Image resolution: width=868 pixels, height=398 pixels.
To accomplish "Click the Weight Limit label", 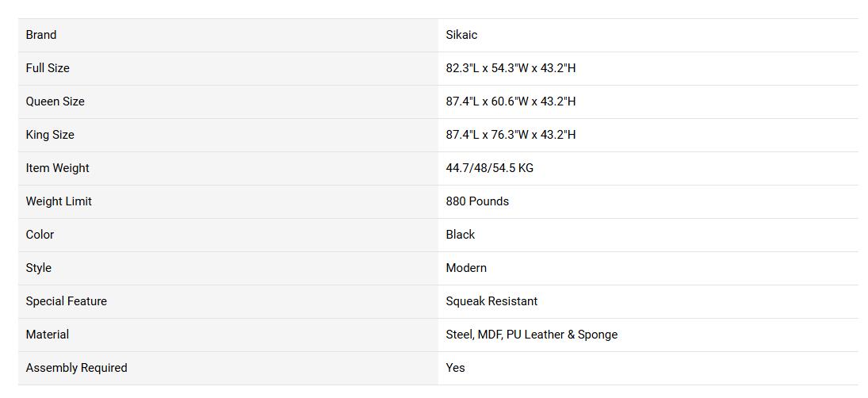I will tap(59, 201).
